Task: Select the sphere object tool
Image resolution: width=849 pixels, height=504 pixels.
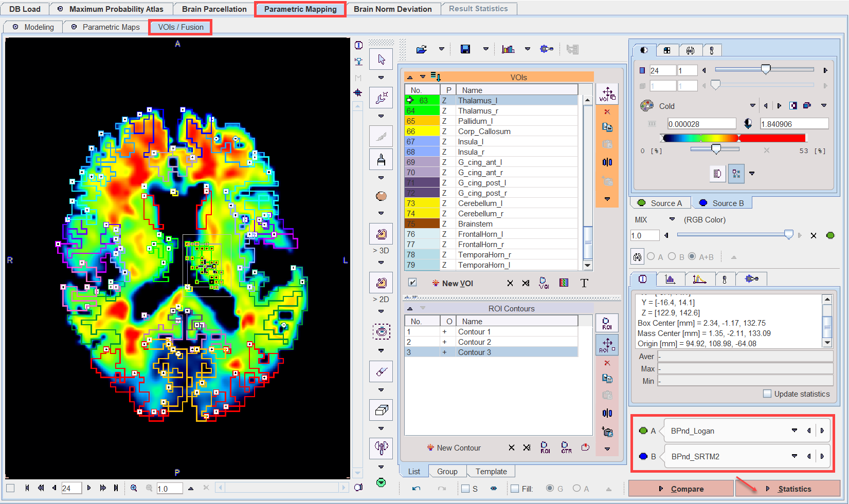Action: (x=381, y=196)
